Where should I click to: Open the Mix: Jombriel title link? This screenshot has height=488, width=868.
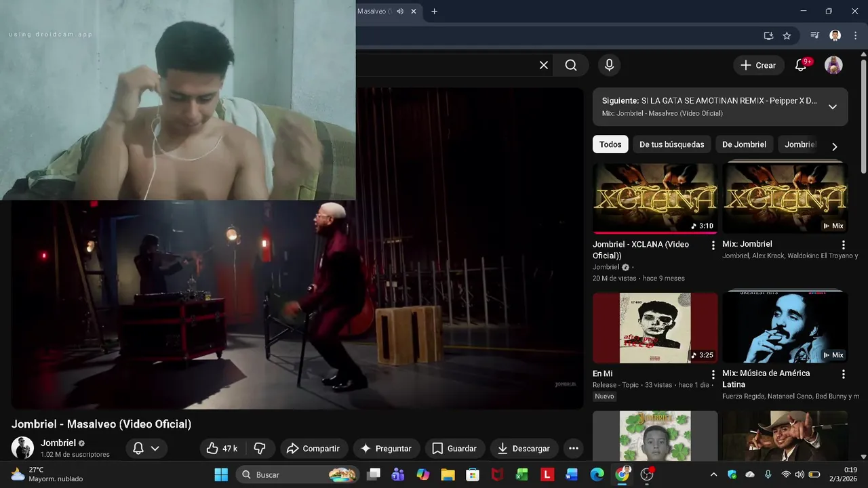pyautogui.click(x=747, y=244)
